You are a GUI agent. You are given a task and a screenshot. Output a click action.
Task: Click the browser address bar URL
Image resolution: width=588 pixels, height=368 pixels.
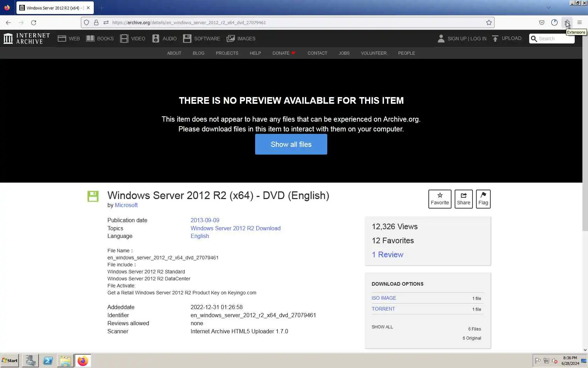tap(189, 22)
